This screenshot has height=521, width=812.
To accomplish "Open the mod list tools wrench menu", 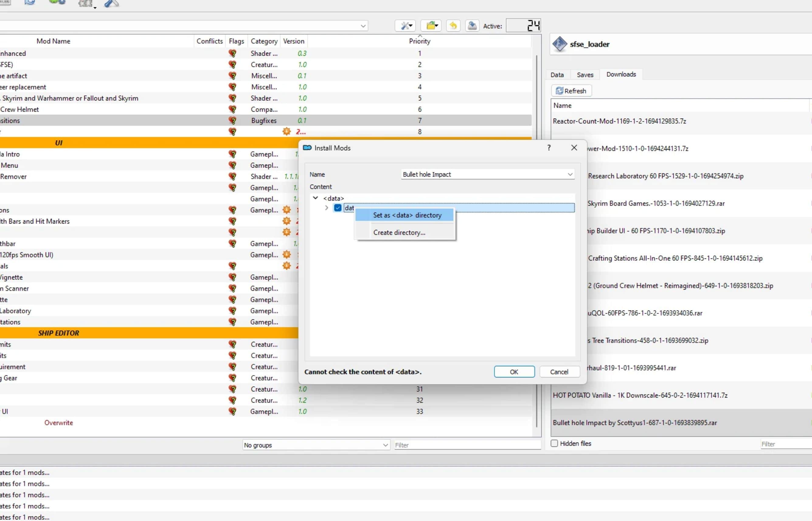I will click(405, 26).
